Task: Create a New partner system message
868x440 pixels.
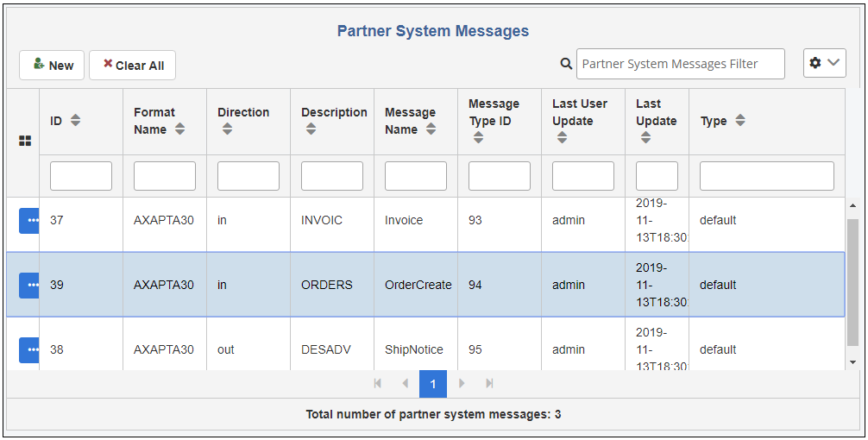Action: tap(52, 66)
